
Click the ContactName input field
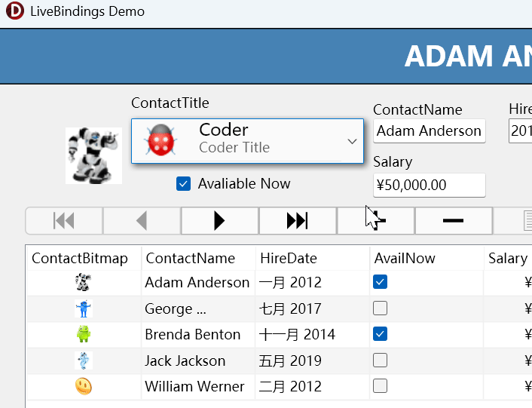(429, 131)
